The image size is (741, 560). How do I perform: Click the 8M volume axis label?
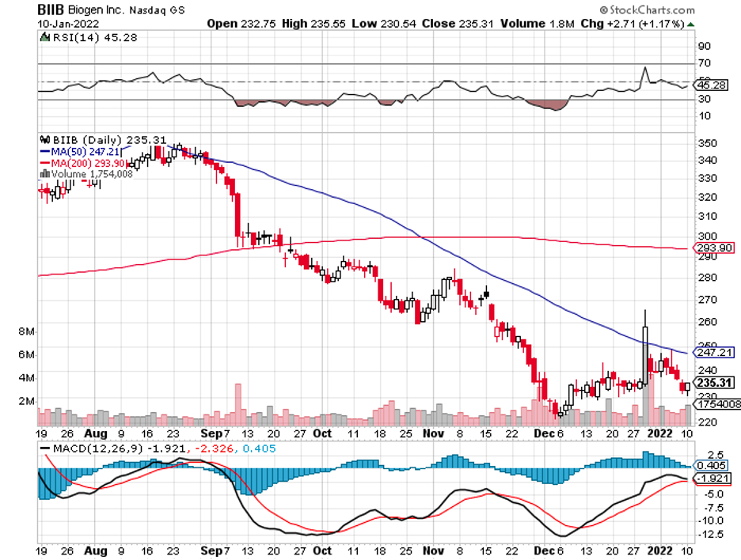[x=26, y=331]
